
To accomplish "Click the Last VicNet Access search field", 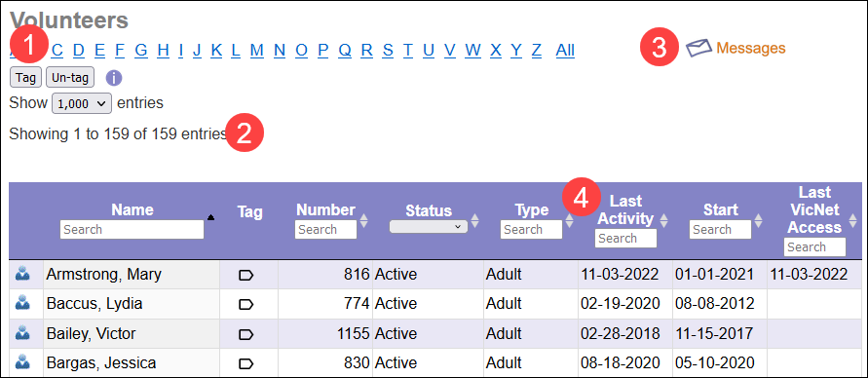I will [814, 246].
